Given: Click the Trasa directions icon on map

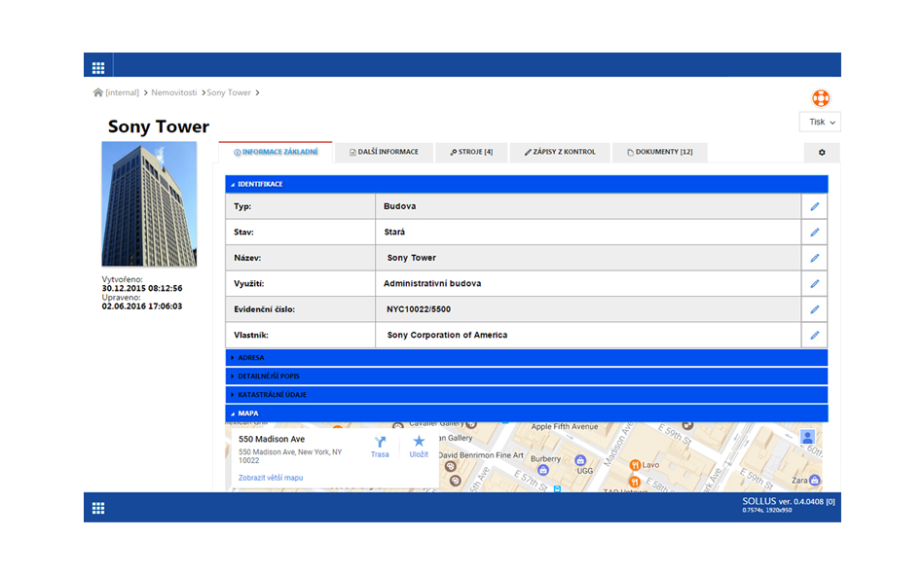Looking at the screenshot, I should click(380, 443).
